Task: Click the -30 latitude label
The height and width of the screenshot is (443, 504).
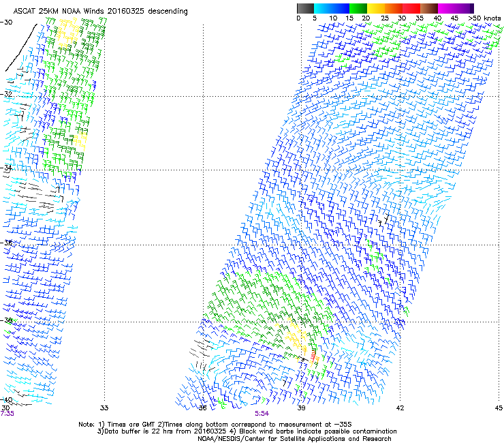Action: 6,22
